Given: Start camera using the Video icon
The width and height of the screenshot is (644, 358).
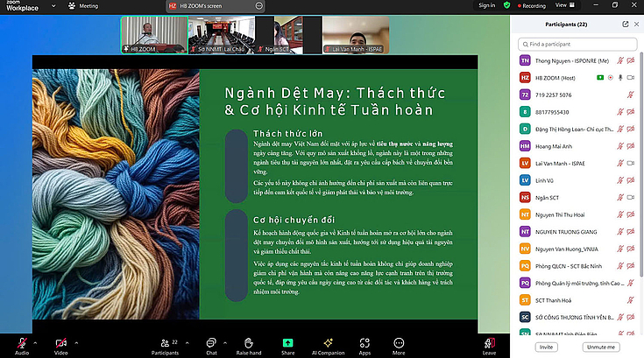Looking at the screenshot, I should pyautogui.click(x=60, y=343).
